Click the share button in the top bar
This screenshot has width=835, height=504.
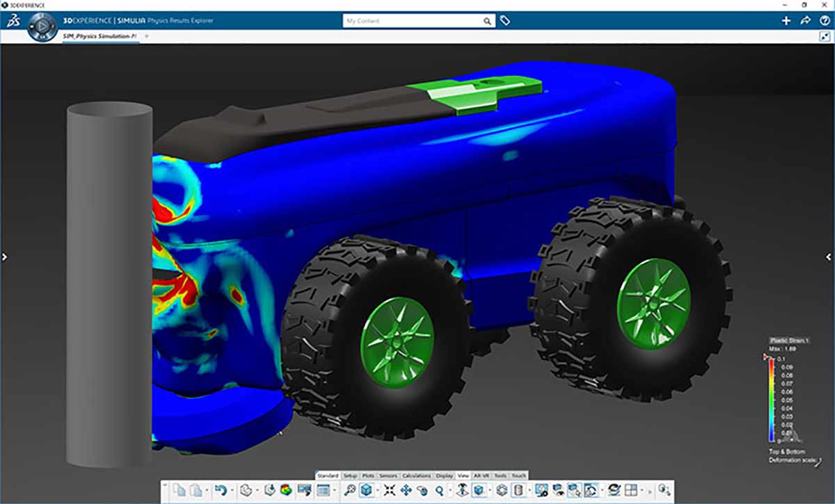pyautogui.click(x=806, y=21)
